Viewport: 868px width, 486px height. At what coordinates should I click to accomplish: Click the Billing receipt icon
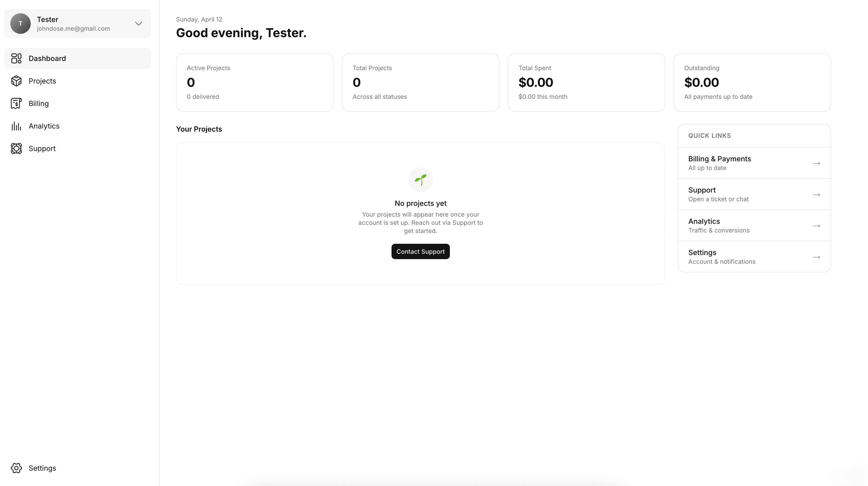(x=16, y=103)
